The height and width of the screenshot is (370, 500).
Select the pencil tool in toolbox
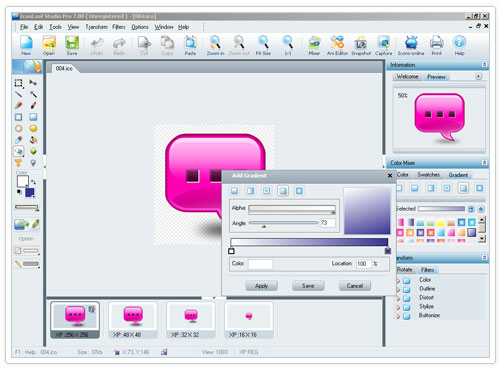point(19,106)
